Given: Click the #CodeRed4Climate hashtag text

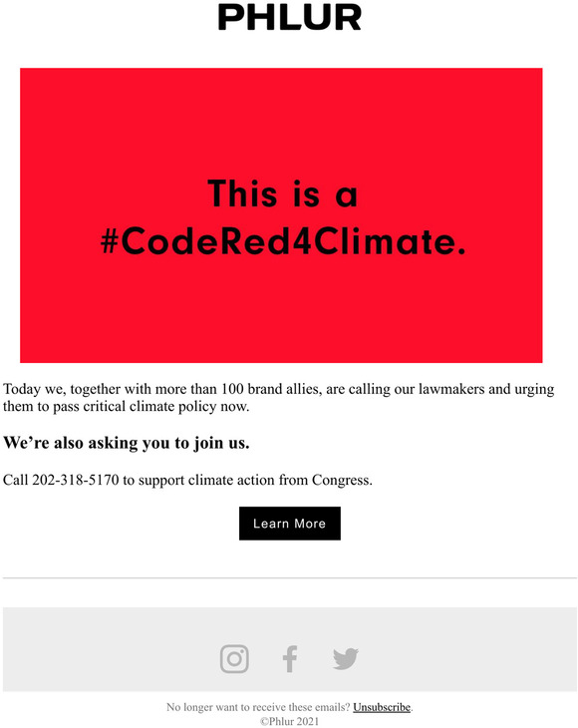Looking at the screenshot, I should point(283,241).
